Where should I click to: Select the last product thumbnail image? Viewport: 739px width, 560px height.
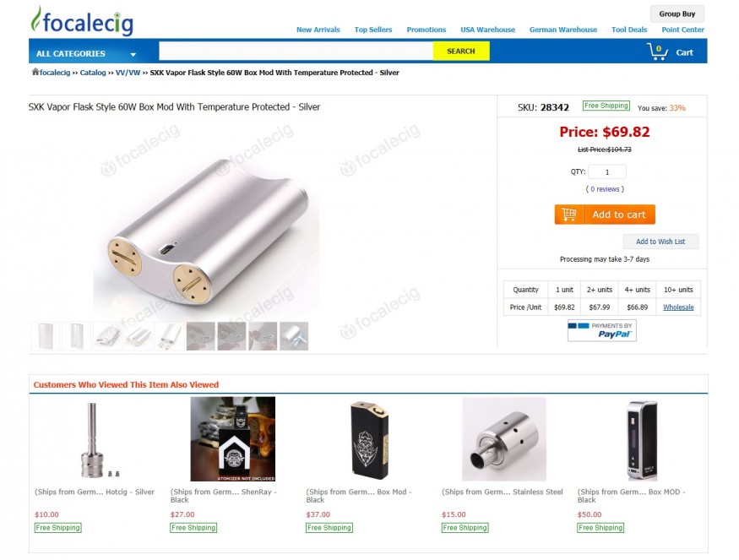point(294,336)
